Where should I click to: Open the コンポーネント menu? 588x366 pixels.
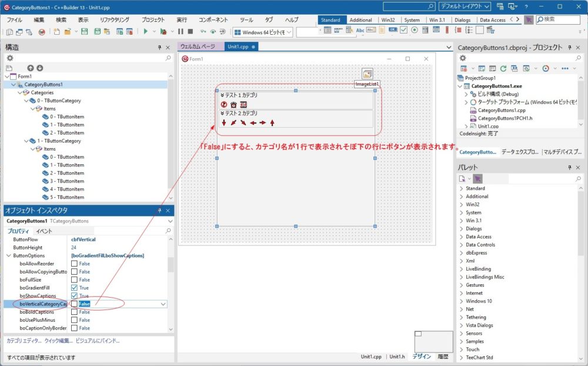pos(213,19)
